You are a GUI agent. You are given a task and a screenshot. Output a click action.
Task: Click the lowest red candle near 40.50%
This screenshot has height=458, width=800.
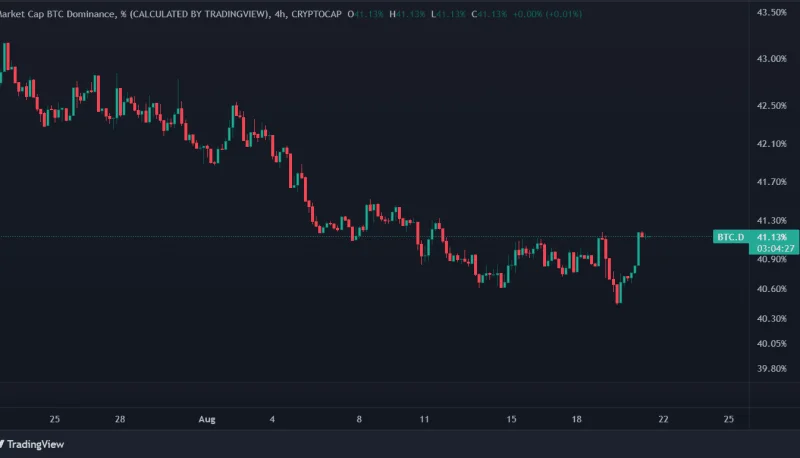tap(617, 292)
